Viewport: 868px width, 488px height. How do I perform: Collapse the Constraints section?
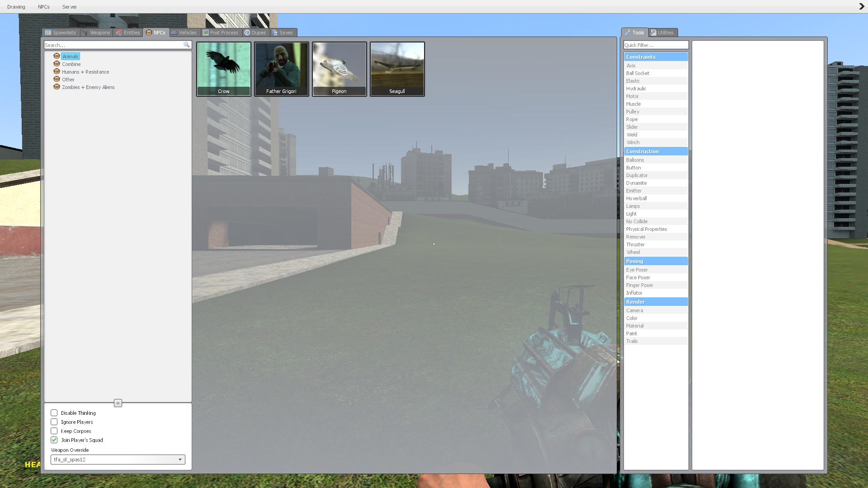click(656, 57)
